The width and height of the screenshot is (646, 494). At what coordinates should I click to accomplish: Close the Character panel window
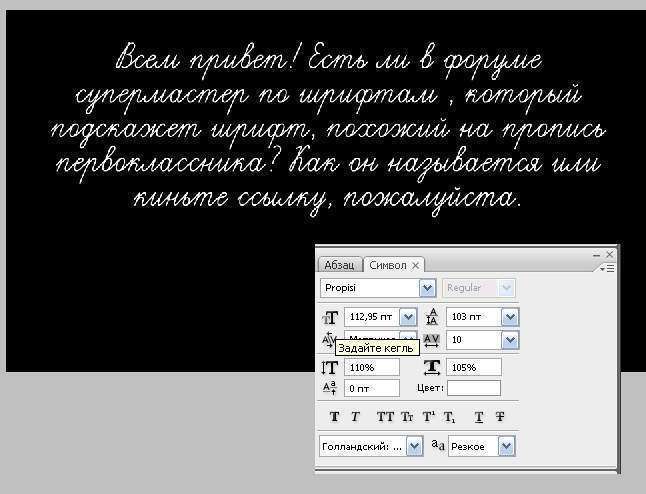[610, 255]
